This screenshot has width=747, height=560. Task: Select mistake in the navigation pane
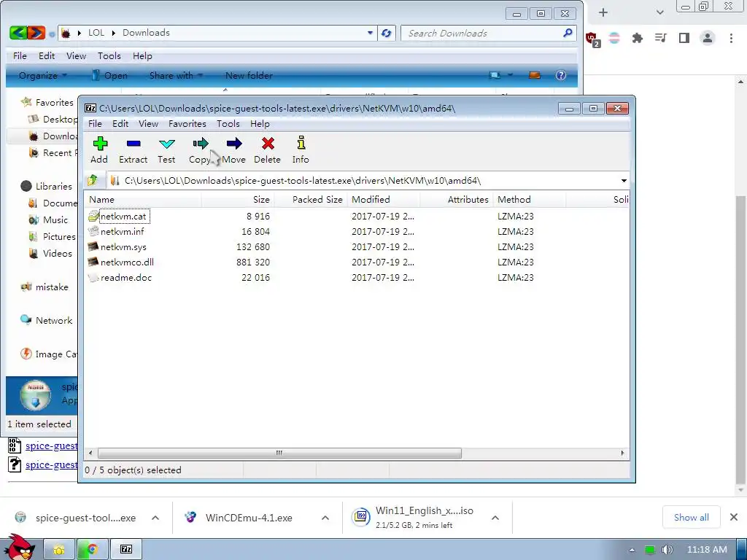[x=44, y=287]
